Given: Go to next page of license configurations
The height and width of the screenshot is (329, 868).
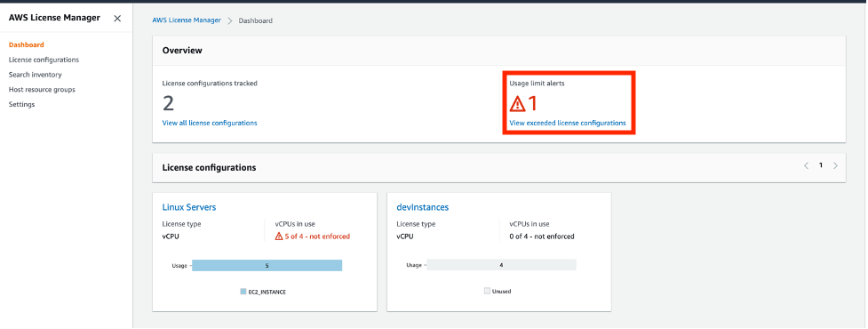Looking at the screenshot, I should [x=835, y=165].
